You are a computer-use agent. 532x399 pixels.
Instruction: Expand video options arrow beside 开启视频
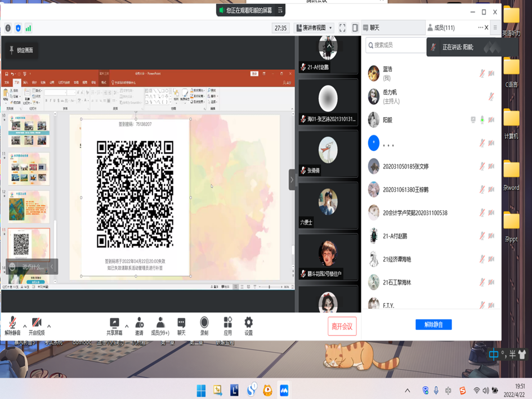(x=49, y=326)
